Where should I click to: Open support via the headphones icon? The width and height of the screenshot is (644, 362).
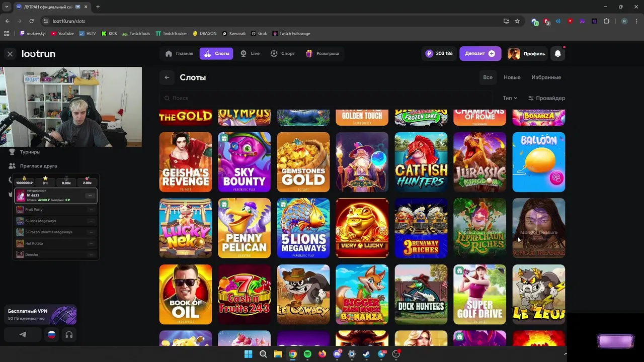69,334
